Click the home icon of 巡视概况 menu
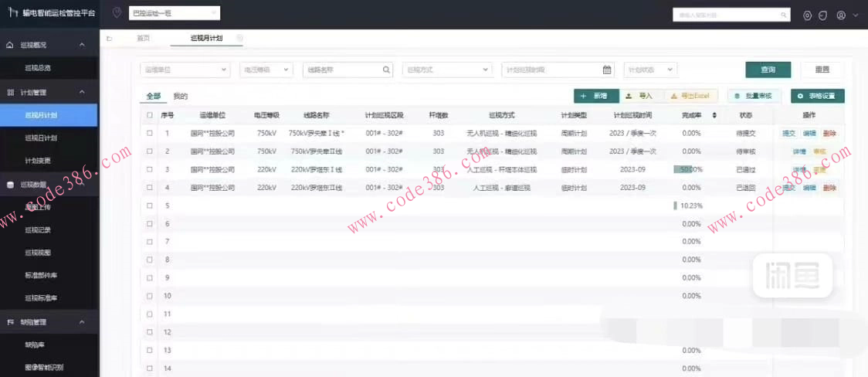The height and width of the screenshot is (377, 868). pyautogui.click(x=10, y=45)
